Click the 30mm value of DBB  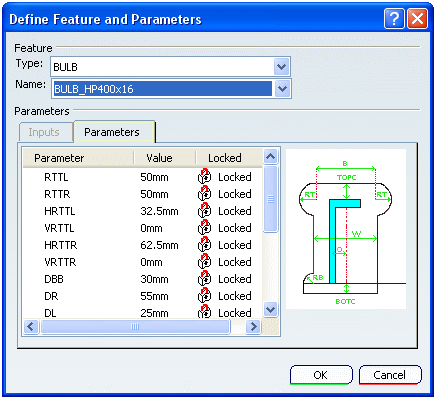(154, 279)
